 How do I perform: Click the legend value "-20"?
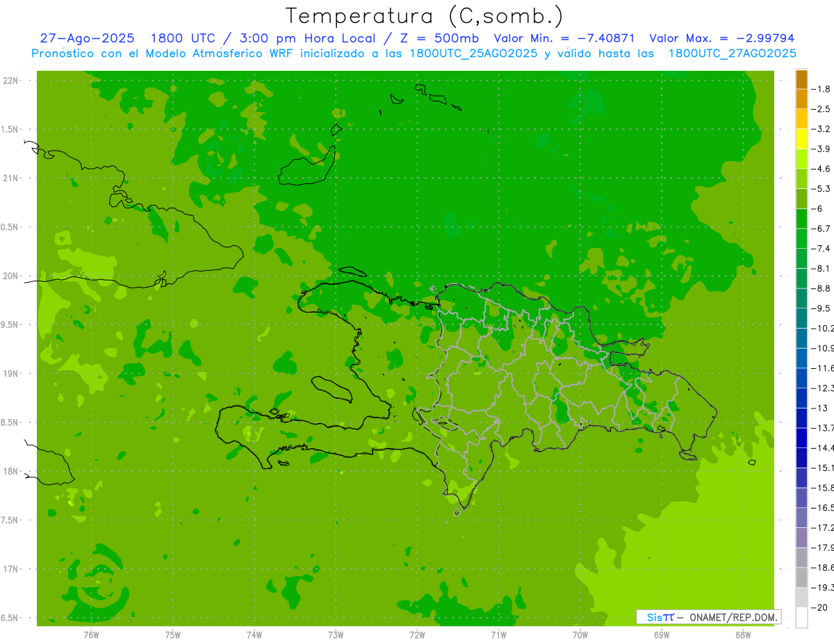(x=819, y=607)
